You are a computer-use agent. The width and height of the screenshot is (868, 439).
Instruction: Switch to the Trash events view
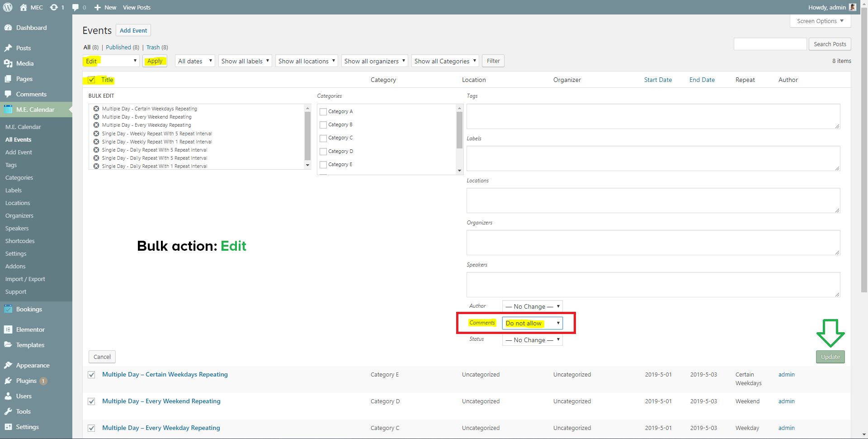153,48
